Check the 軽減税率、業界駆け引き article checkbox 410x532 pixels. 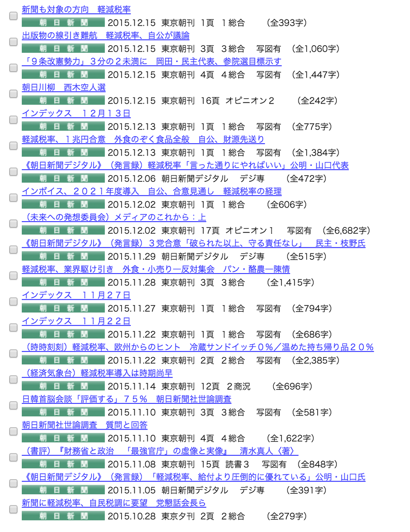13,275
